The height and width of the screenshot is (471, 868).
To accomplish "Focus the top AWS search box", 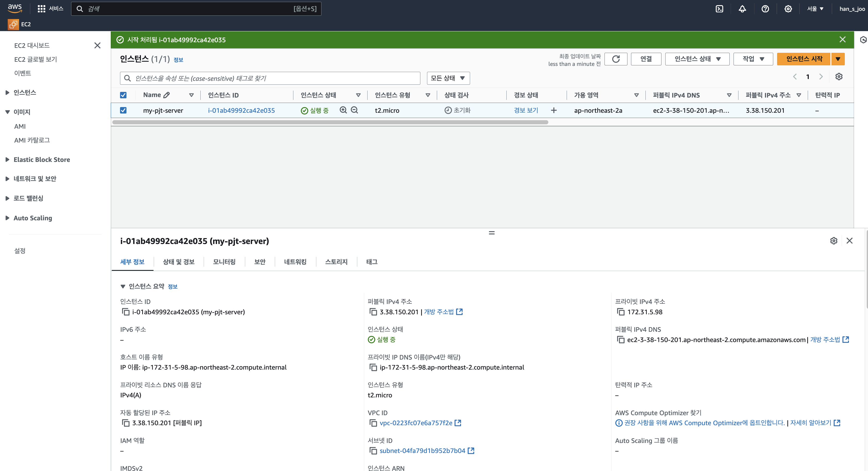I will click(196, 9).
